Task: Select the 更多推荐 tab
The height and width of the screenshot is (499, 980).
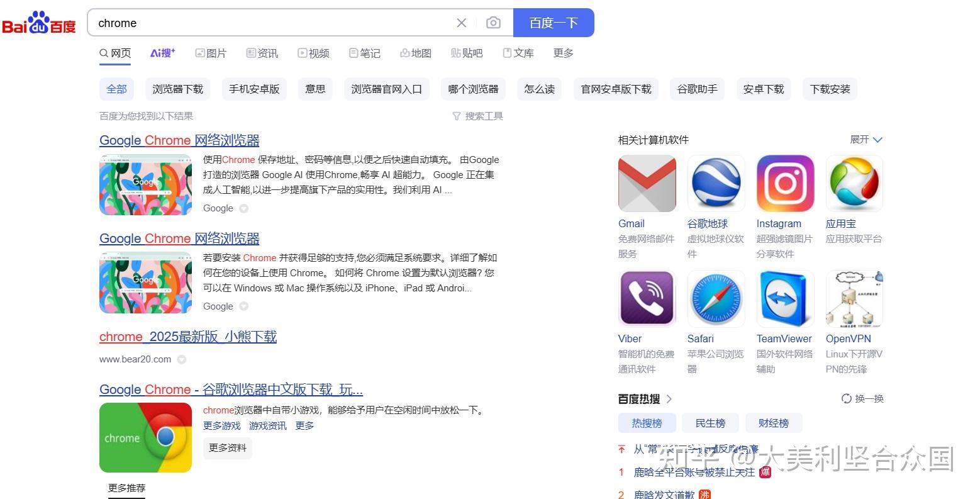Action: (x=126, y=488)
